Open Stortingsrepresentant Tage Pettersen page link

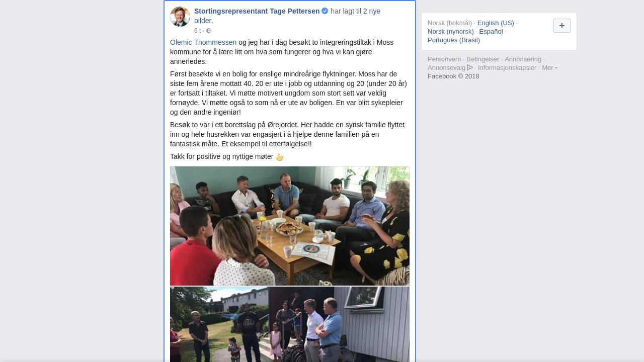coord(257,11)
